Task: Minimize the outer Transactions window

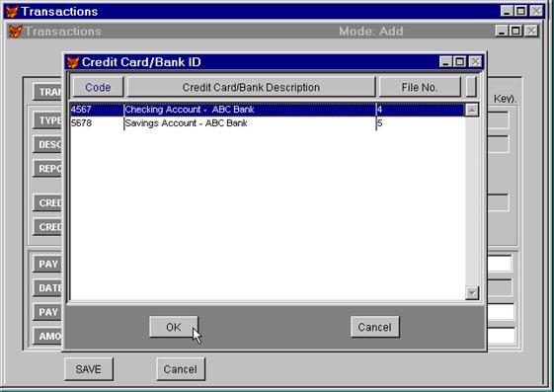Action: coord(507,11)
